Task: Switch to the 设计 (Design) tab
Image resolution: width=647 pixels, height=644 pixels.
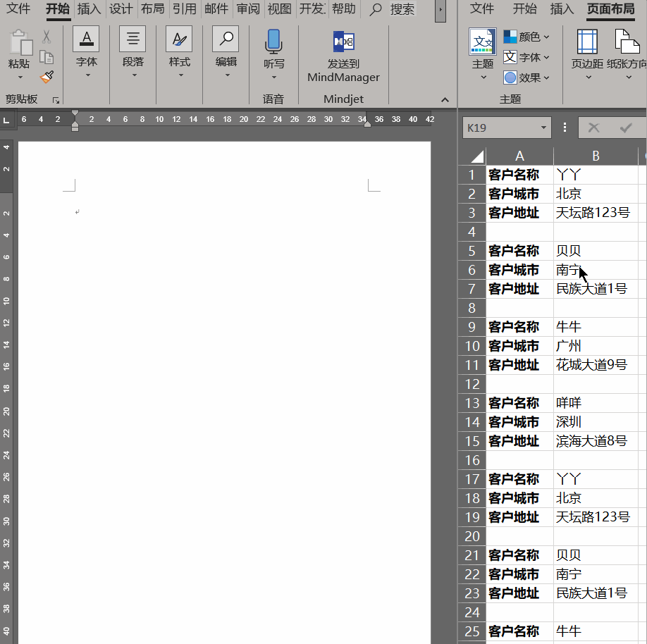Action: (121, 8)
